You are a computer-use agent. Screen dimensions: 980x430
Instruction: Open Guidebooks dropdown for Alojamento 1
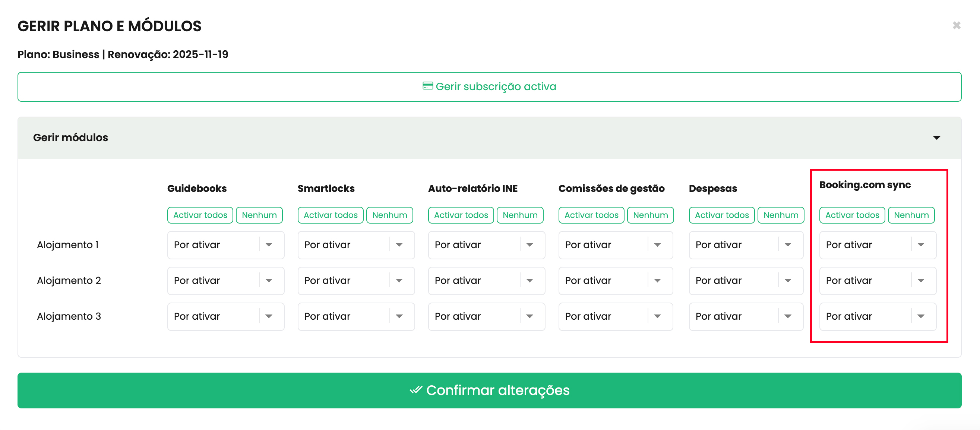(x=226, y=245)
